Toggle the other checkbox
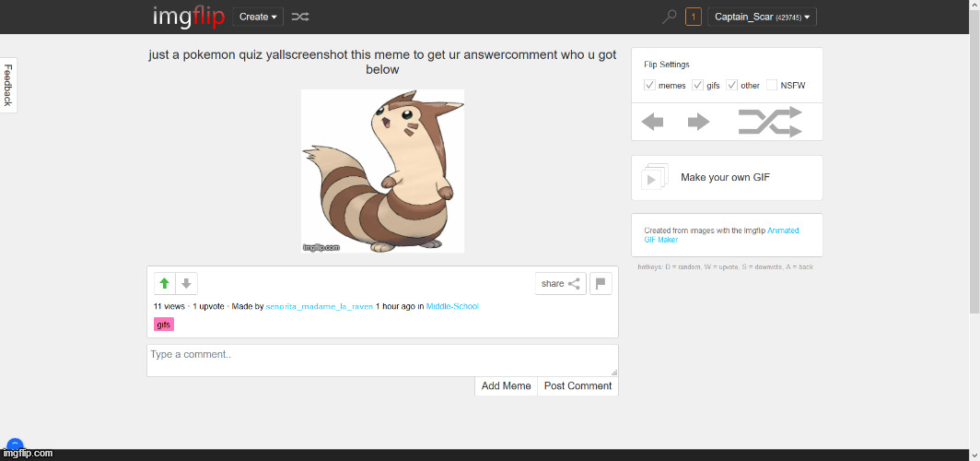Screen dimensions: 980x461 (x=732, y=85)
